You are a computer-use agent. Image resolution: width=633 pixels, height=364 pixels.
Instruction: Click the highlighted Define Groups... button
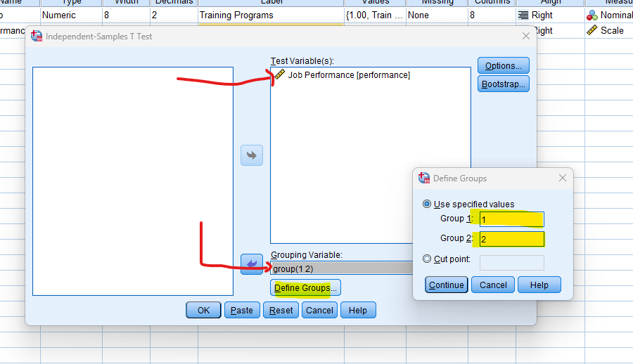305,288
